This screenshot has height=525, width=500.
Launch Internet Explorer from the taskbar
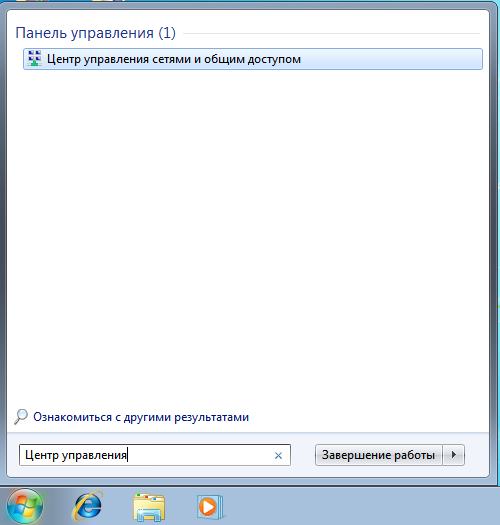tap(87, 506)
